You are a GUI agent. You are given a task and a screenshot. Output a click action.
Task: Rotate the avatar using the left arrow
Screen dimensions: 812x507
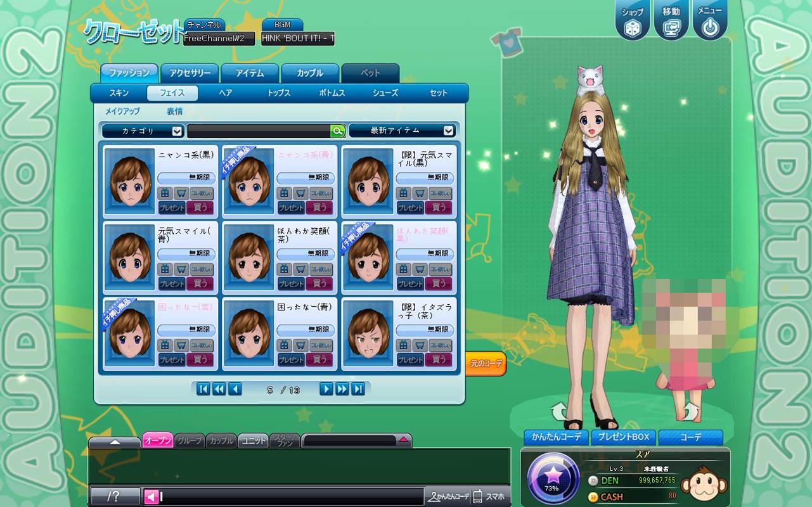coord(560,411)
